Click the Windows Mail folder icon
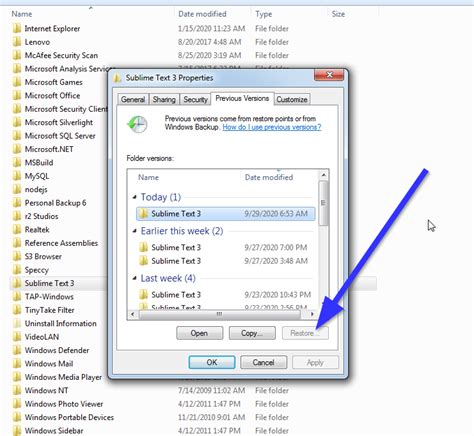Viewport: 474px width, 436px height. [17, 363]
